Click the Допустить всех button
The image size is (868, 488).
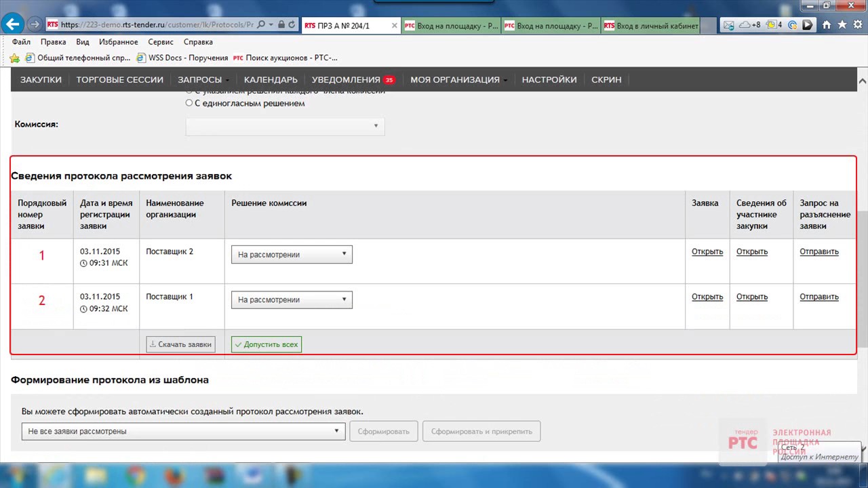pyautogui.click(x=267, y=344)
